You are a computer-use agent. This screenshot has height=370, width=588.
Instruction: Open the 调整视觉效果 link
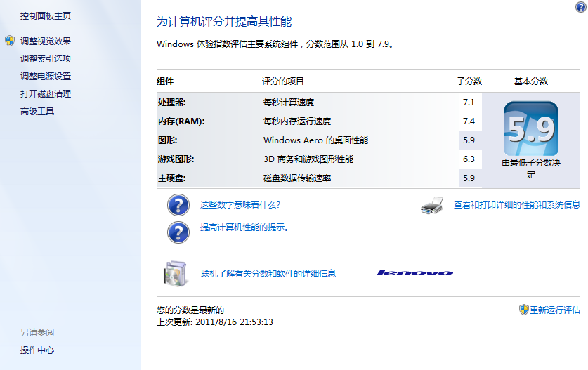tap(46, 41)
